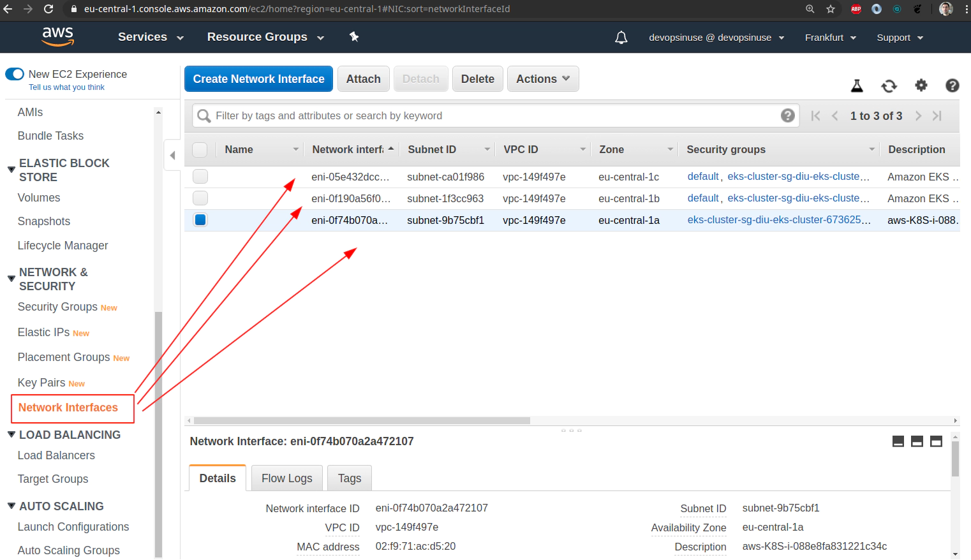The image size is (971, 560).
Task: Click the details pane vertical scrollbar
Action: pyautogui.click(x=955, y=459)
